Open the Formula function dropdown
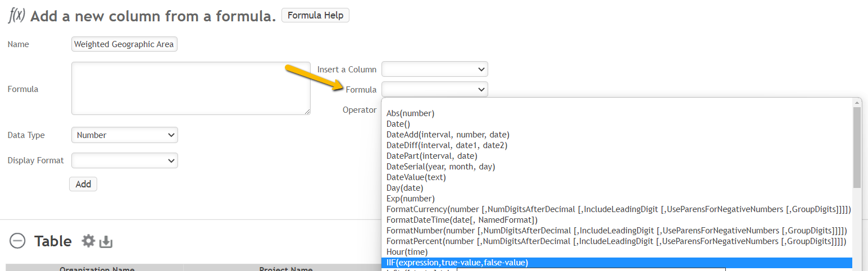The width and height of the screenshot is (868, 271). pyautogui.click(x=435, y=89)
